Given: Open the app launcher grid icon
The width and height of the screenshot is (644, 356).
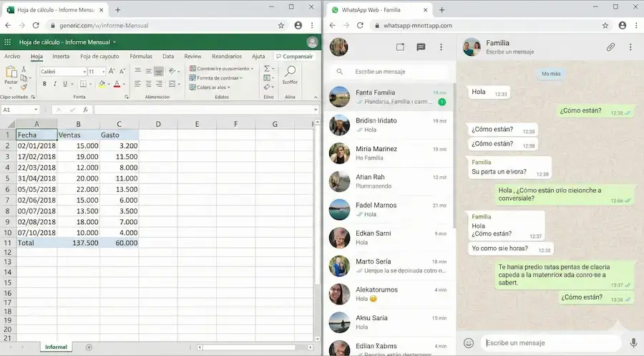Looking at the screenshot, I should coord(9,42).
